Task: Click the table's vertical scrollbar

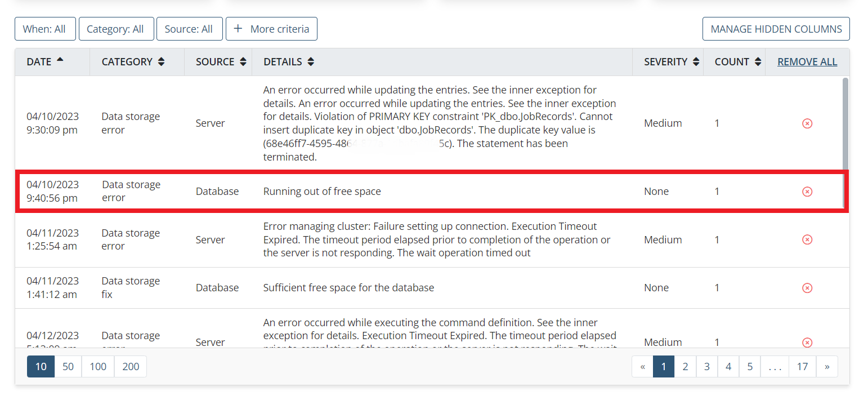Action: 844,124
